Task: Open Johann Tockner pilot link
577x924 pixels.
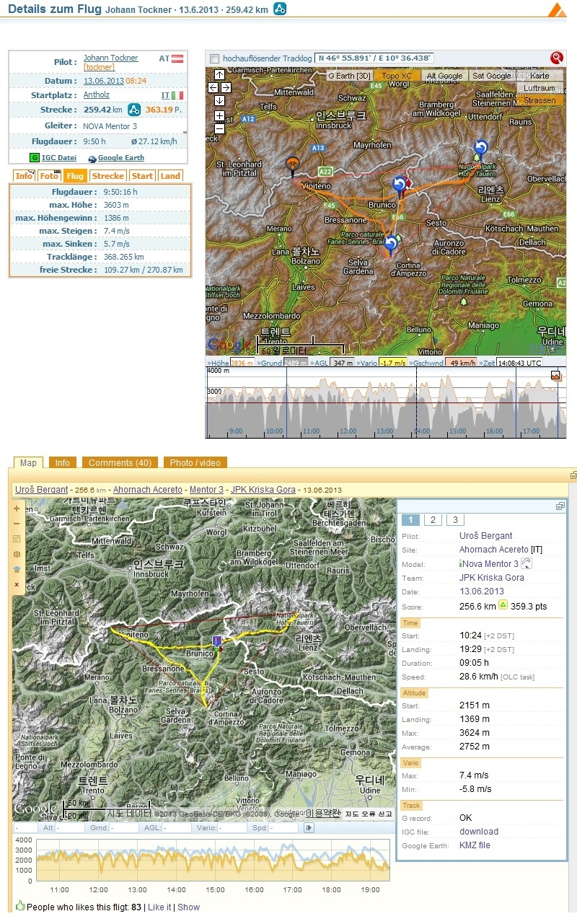Action: 110,58
